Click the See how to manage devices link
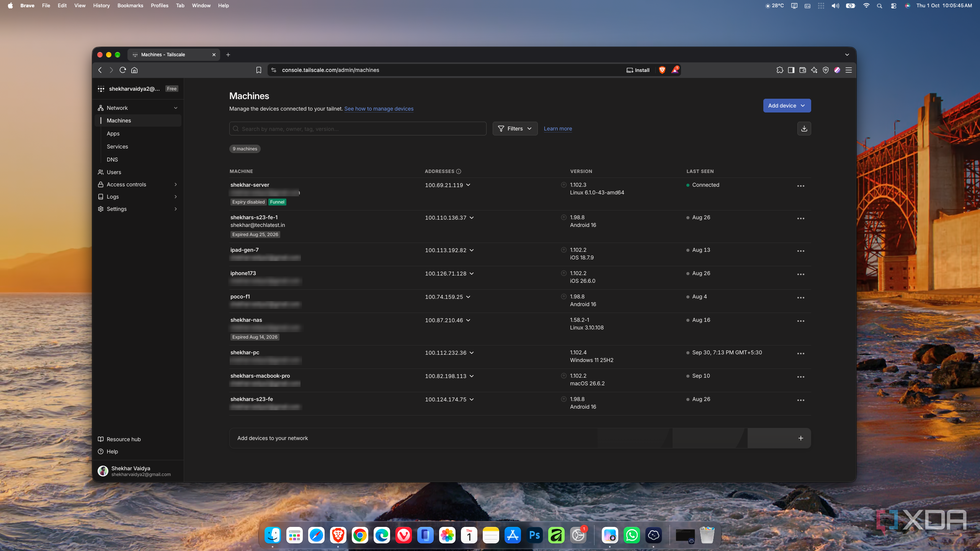980x551 pixels. (379, 109)
